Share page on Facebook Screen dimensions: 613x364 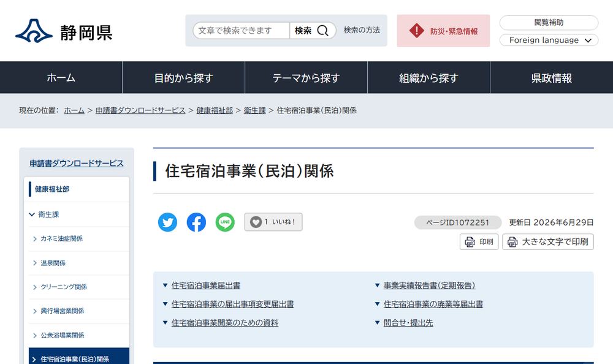click(196, 222)
